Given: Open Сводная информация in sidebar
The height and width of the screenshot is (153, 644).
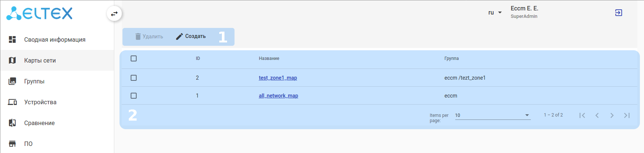Looking at the screenshot, I should 55,39.
